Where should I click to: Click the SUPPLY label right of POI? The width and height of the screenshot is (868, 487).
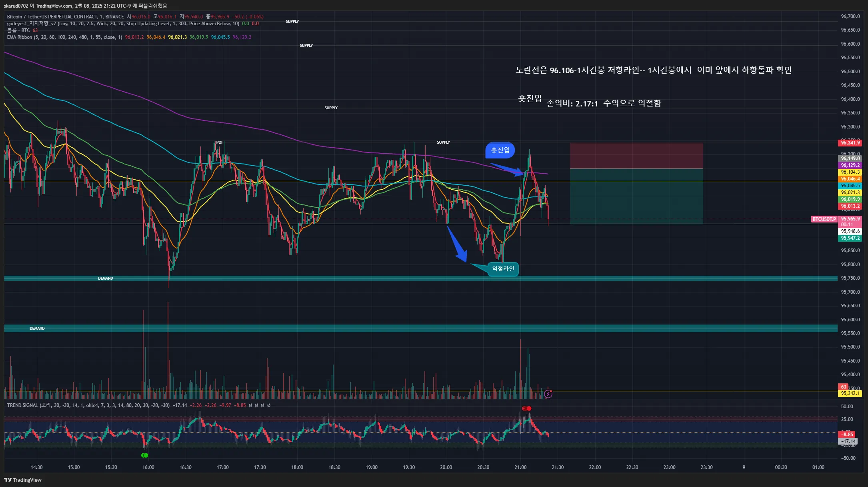[x=444, y=142]
